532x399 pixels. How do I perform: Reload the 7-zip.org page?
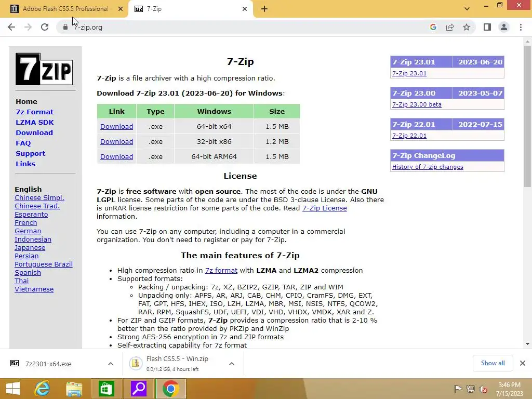(45, 27)
